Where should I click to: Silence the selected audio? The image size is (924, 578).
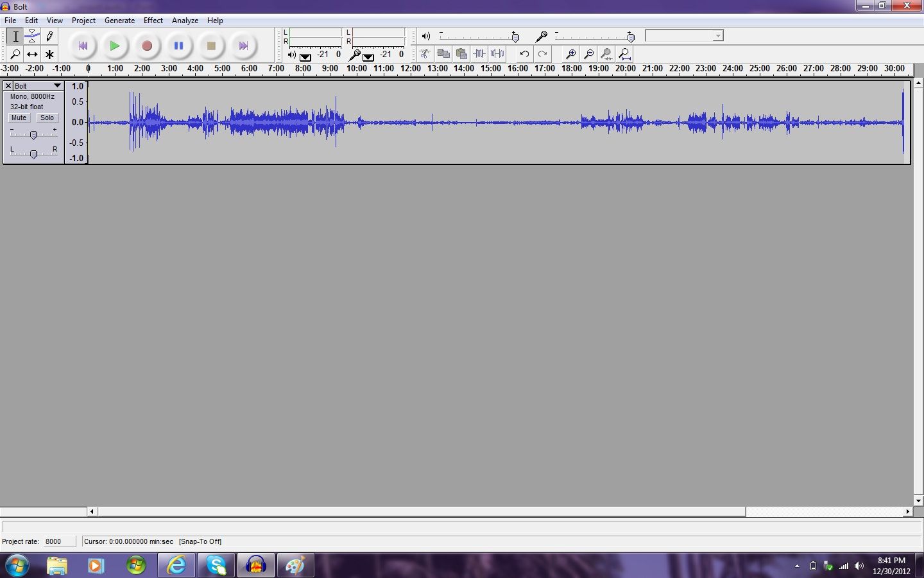(x=497, y=54)
